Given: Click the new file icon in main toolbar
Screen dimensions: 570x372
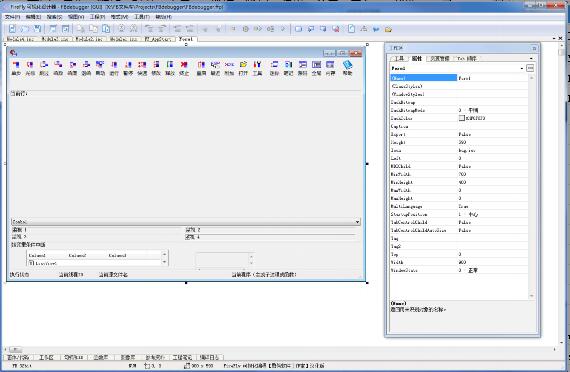Looking at the screenshot, I should (12, 28).
